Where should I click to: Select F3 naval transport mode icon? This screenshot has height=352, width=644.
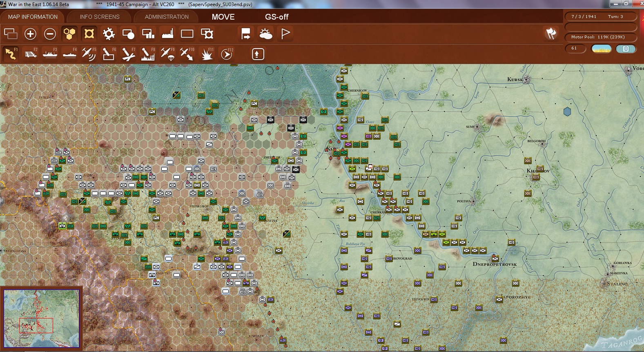(50, 53)
